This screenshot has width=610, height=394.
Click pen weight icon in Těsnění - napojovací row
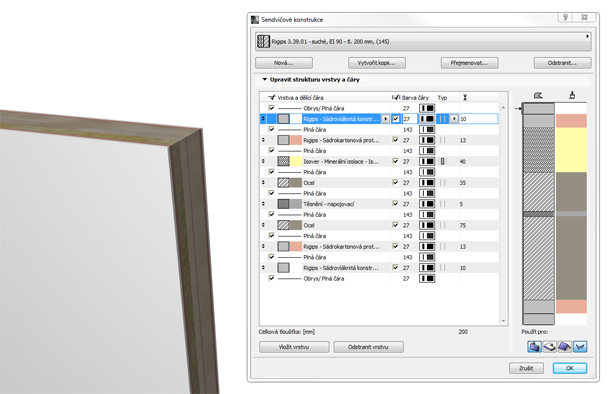coord(427,204)
